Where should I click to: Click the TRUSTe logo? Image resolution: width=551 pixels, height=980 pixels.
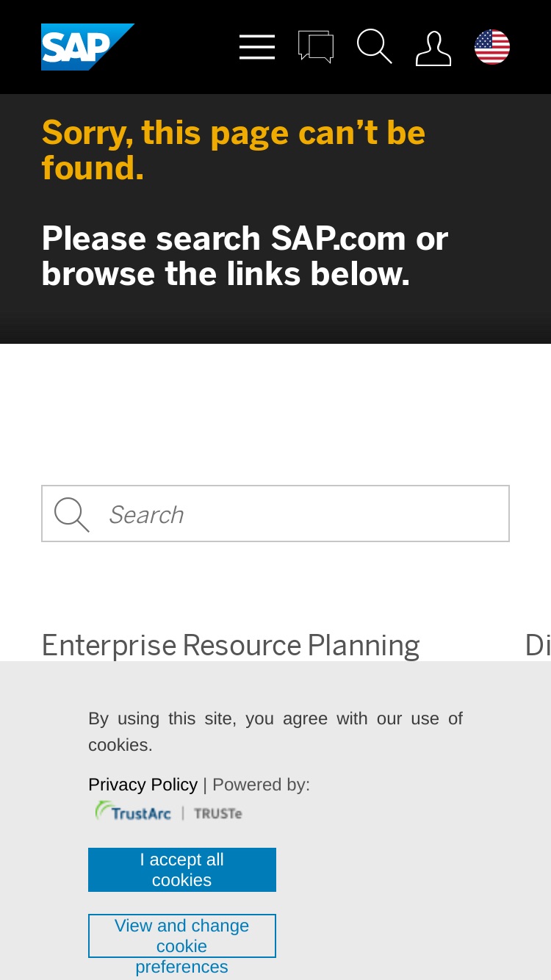click(217, 813)
